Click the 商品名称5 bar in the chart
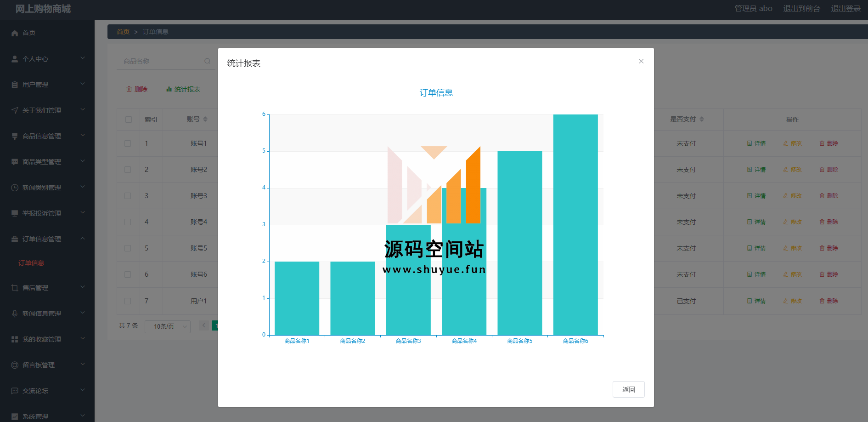The image size is (868, 422). coord(520,243)
